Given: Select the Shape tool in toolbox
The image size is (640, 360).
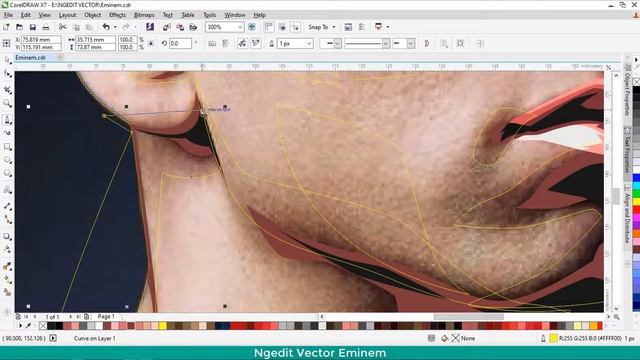Looking at the screenshot, I should pos(7,74).
